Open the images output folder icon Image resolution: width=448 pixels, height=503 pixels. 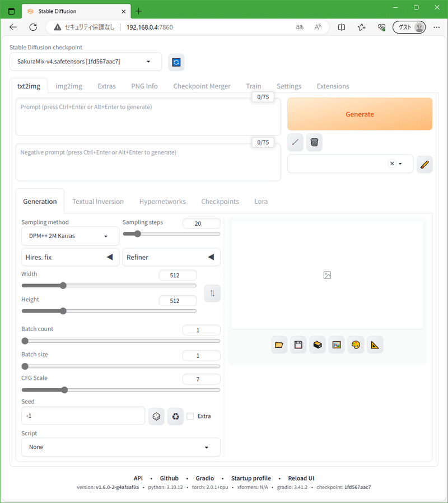[x=279, y=345]
